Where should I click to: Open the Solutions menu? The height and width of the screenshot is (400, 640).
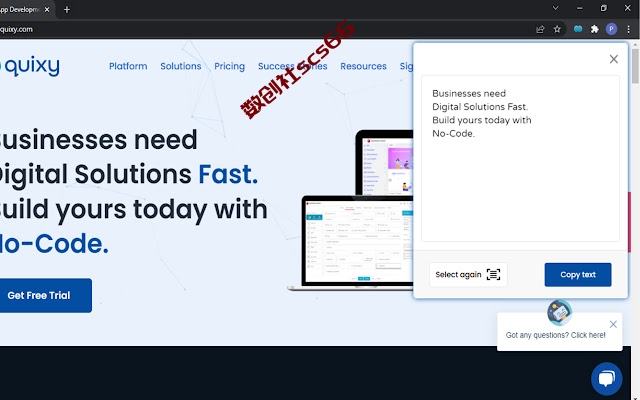tap(181, 66)
